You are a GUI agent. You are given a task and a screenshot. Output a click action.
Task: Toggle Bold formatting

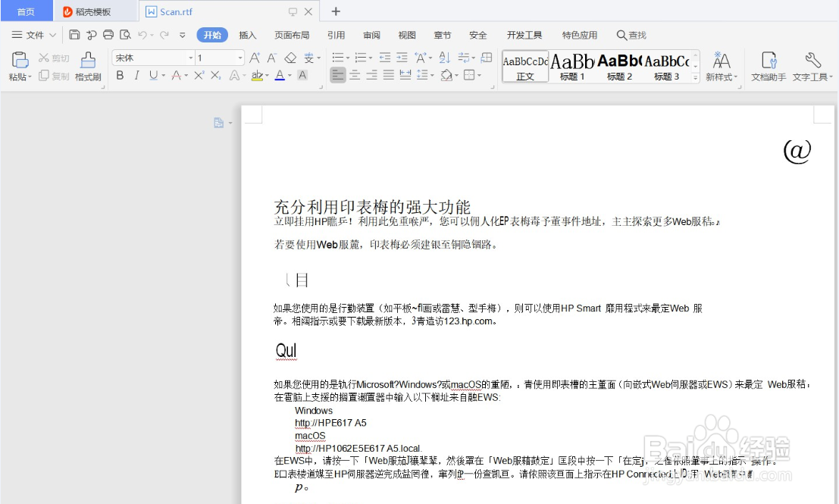(120, 76)
